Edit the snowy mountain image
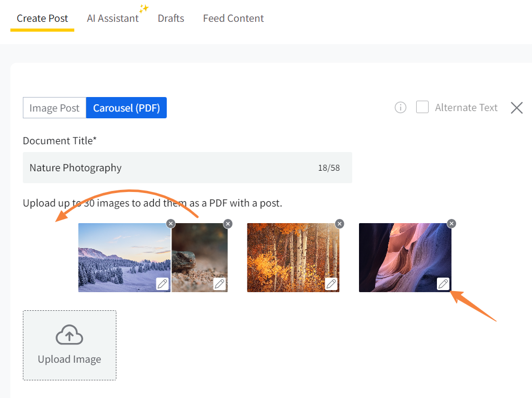The height and width of the screenshot is (398, 532). click(x=163, y=284)
